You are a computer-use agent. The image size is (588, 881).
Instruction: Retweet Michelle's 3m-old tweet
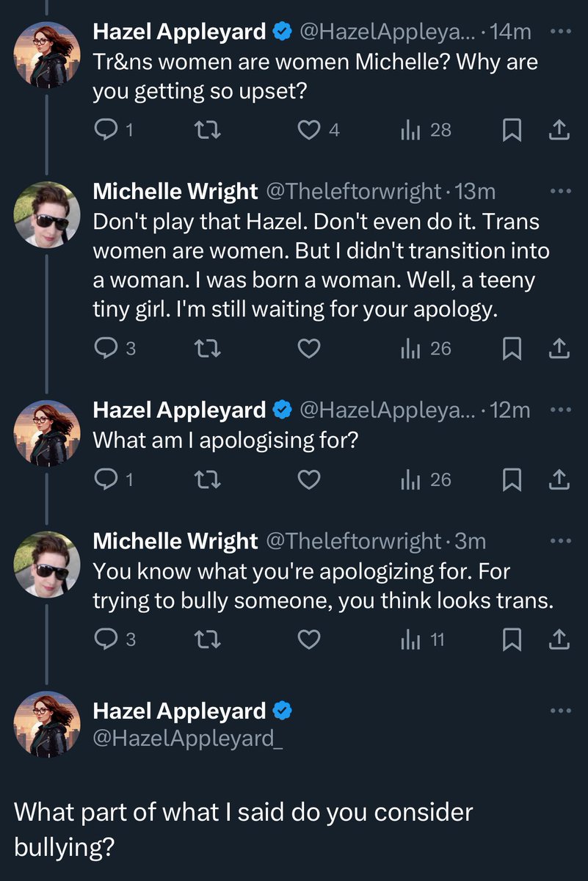tap(210, 639)
